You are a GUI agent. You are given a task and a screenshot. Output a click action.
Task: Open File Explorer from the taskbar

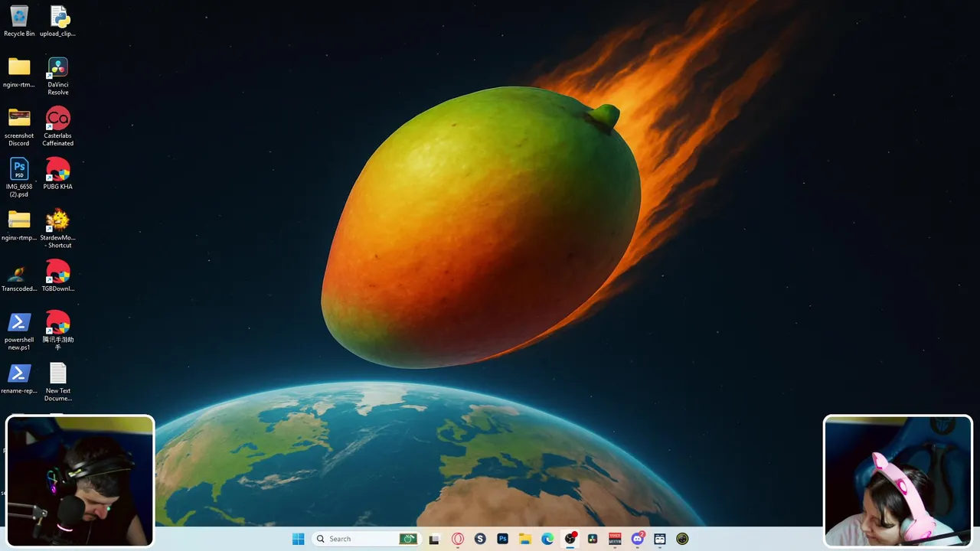point(525,539)
